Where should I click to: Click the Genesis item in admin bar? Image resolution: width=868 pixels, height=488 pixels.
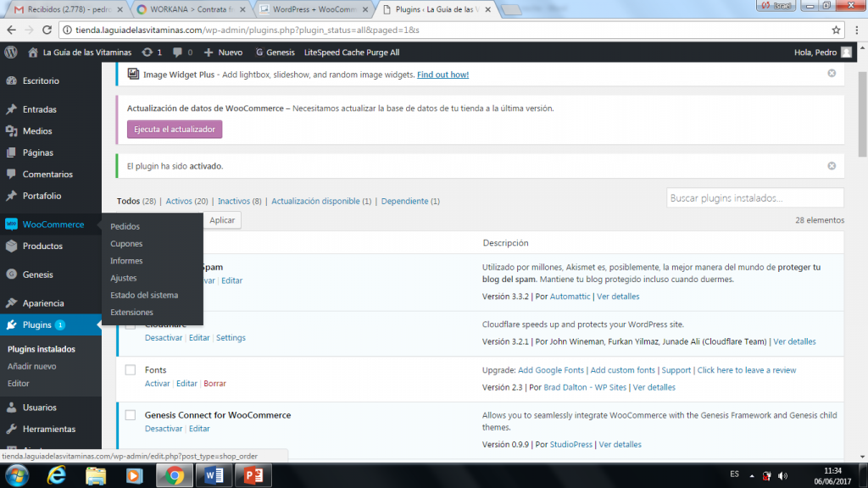(275, 52)
